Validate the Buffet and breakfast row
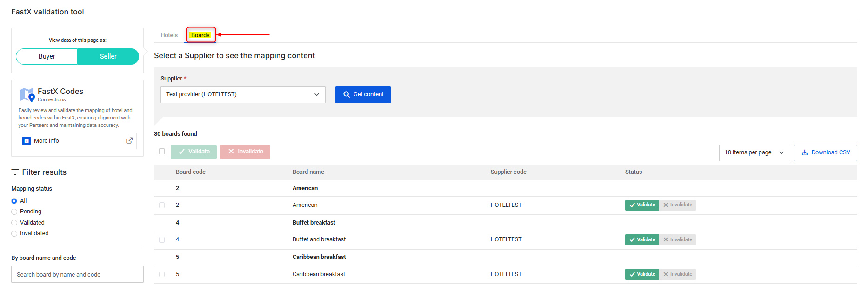 click(641, 240)
